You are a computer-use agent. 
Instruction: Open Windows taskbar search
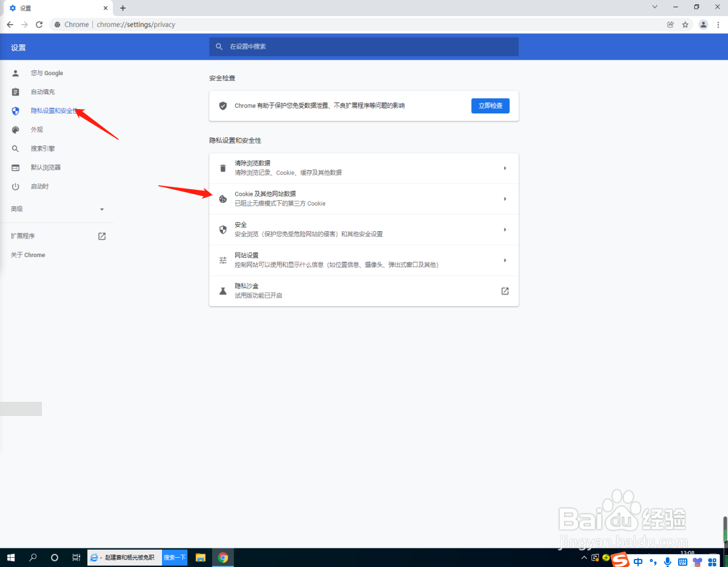(33, 558)
